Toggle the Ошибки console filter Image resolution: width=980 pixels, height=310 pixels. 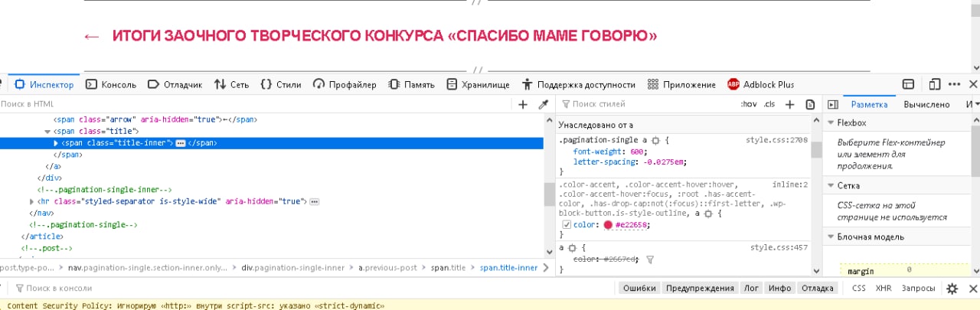(639, 288)
